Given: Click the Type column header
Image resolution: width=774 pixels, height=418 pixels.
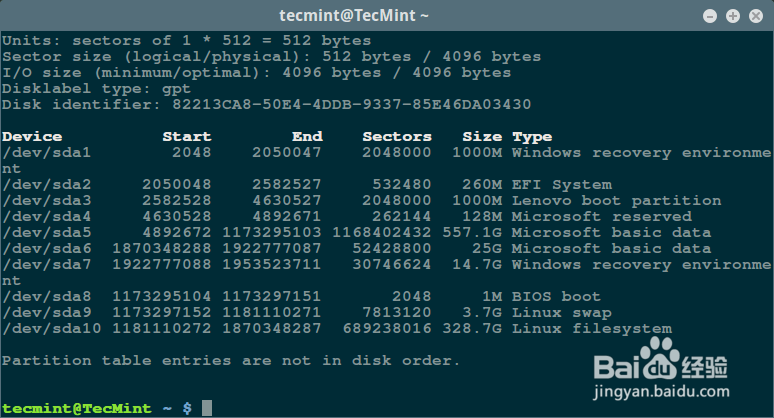Looking at the screenshot, I should coord(532,137).
